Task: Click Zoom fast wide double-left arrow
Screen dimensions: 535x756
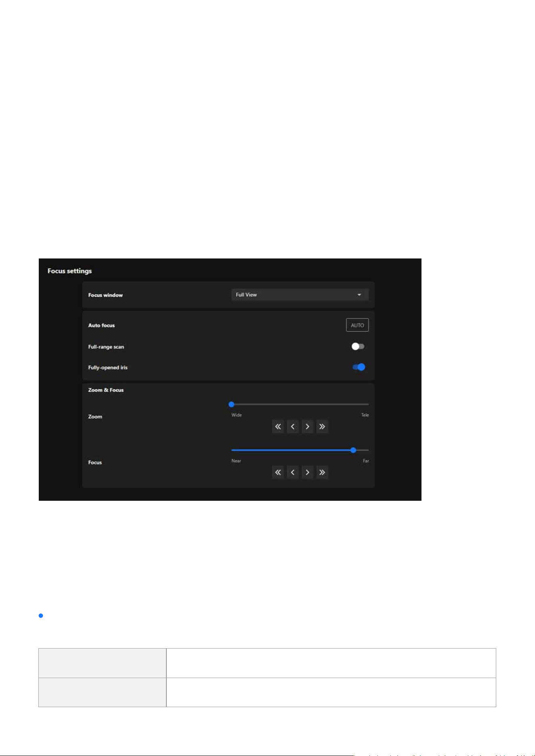Action: (x=278, y=426)
